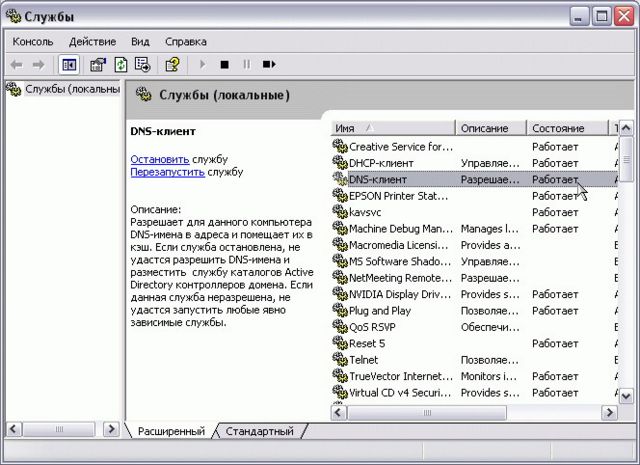Click the services list vertical scrollbar thumb

[626, 159]
